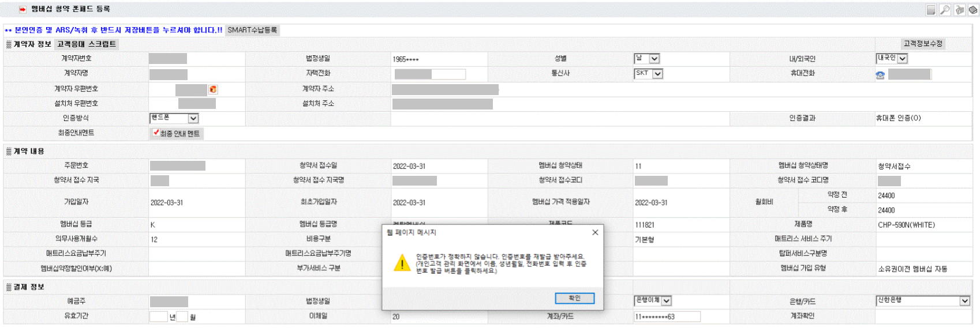
Task: Click the book help icon
Action: [973, 10]
